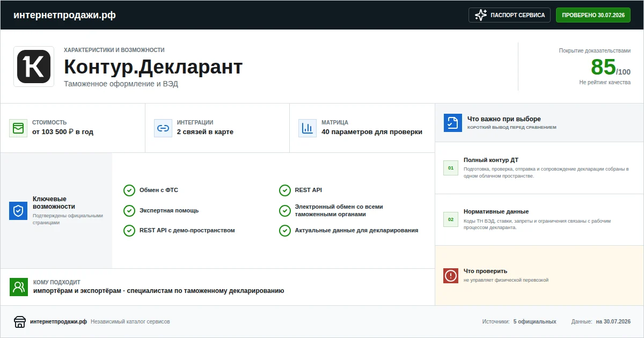Click the Контур.Декларант logo icon
This screenshot has height=338, width=644.
(x=34, y=67)
